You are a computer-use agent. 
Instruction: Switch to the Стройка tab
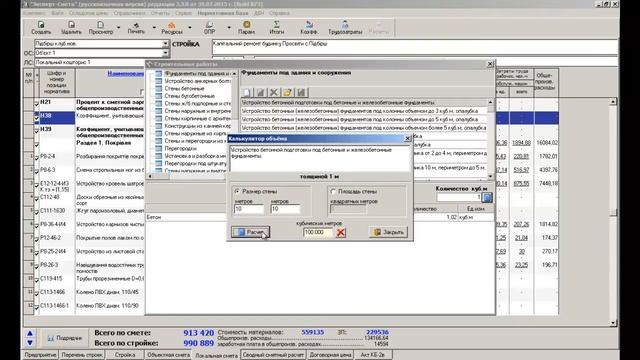125,355
